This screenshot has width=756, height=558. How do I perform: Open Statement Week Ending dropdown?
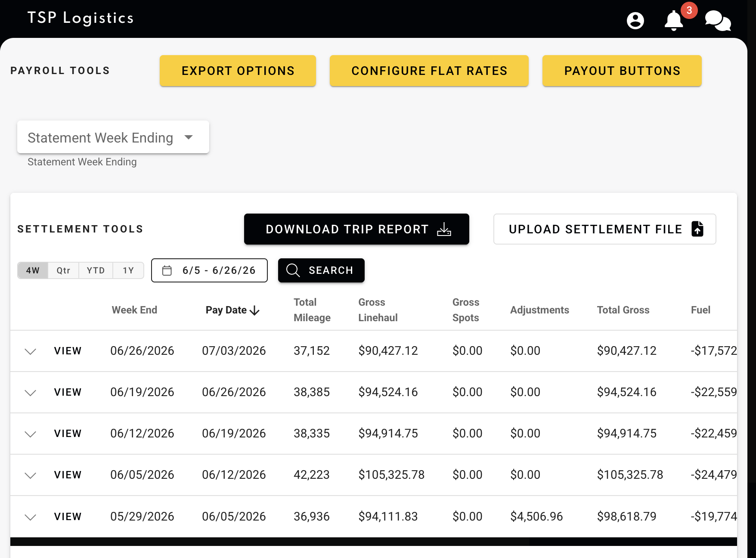pos(113,137)
